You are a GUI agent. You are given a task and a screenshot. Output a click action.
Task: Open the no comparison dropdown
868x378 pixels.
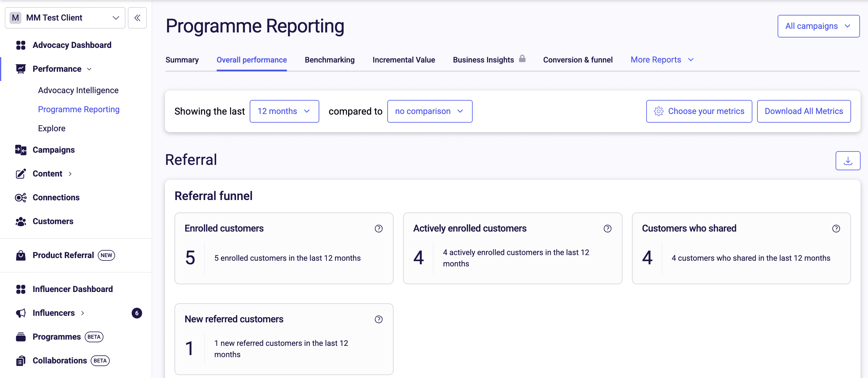point(430,111)
